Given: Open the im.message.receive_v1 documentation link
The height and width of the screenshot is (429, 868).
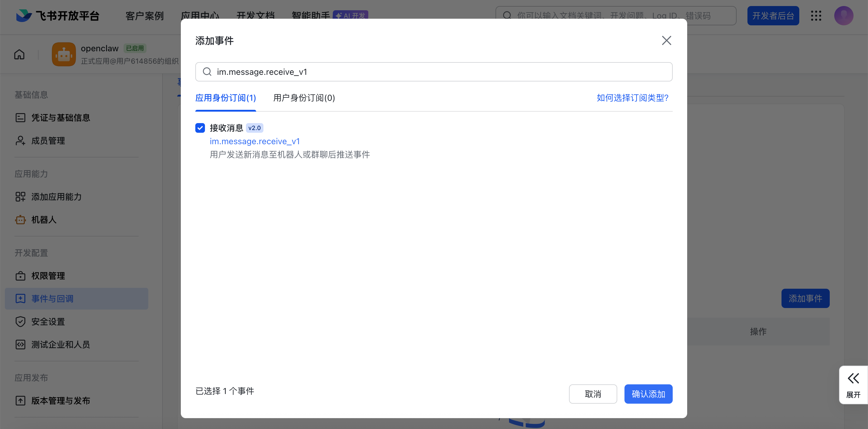Looking at the screenshot, I should click(x=255, y=141).
